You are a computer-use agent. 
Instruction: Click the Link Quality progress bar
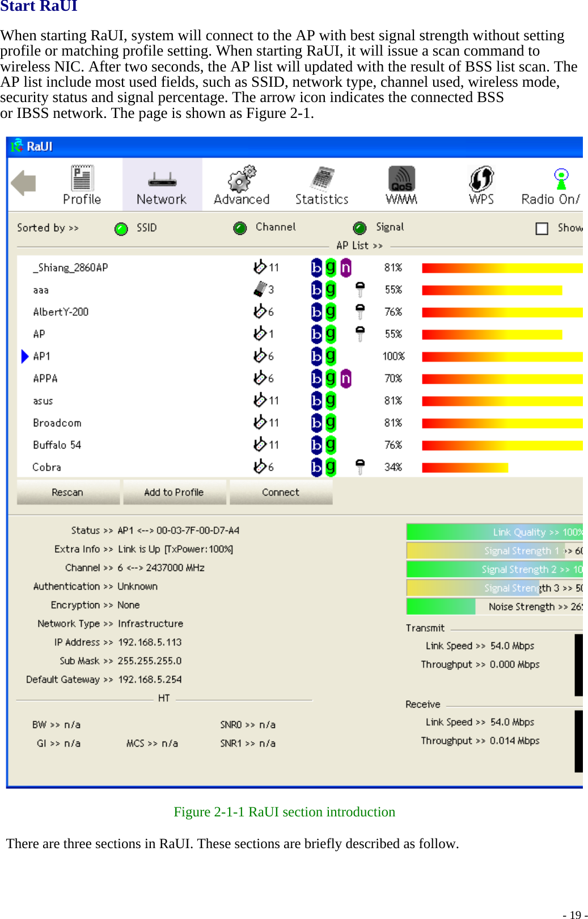[x=494, y=532]
